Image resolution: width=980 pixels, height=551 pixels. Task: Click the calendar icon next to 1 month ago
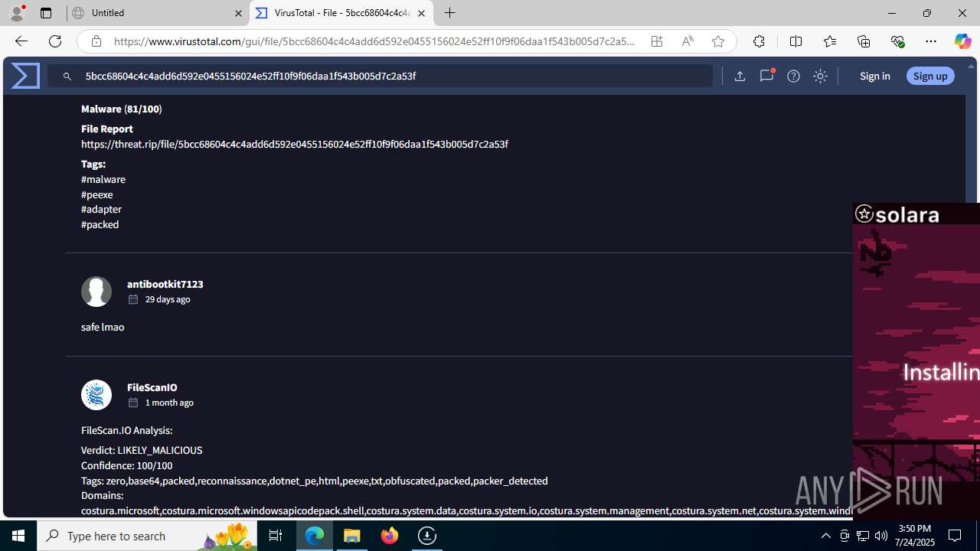[133, 403]
